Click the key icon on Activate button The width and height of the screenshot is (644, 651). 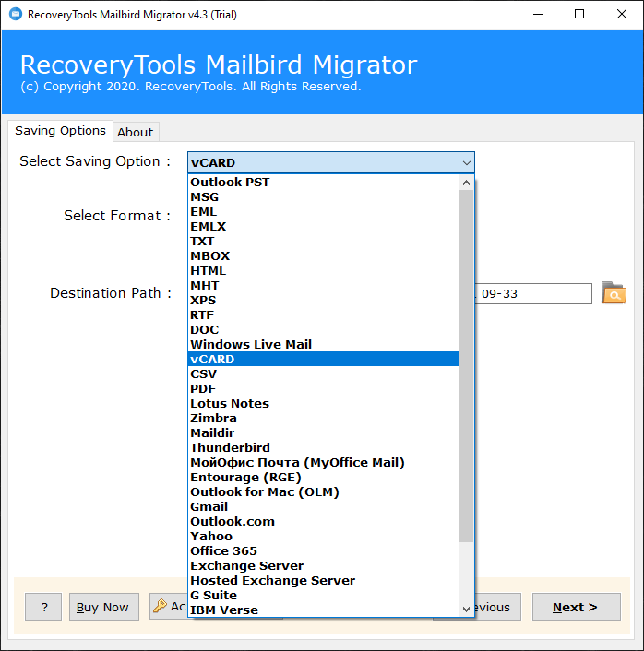160,606
